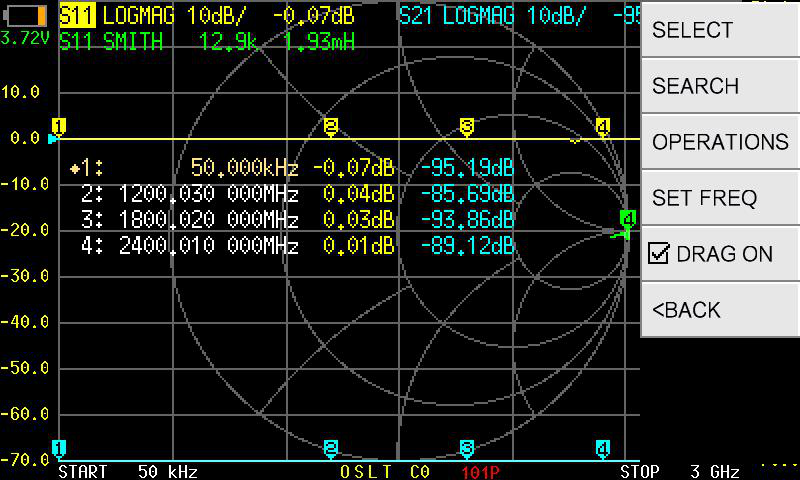Tap the 0.03dB S11 marker value
The image size is (800, 480).
click(359, 220)
